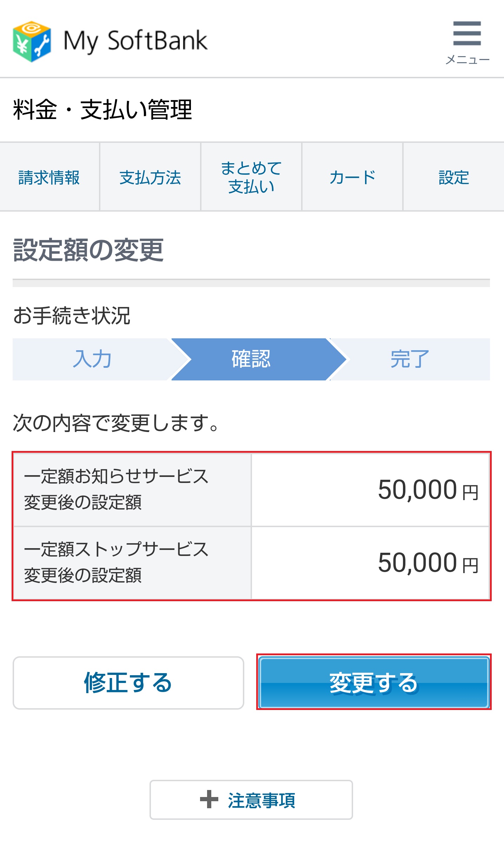The width and height of the screenshot is (504, 850).
Task: Click the 一定額お知らせサービス amount 50,000円
Action: click(428, 490)
